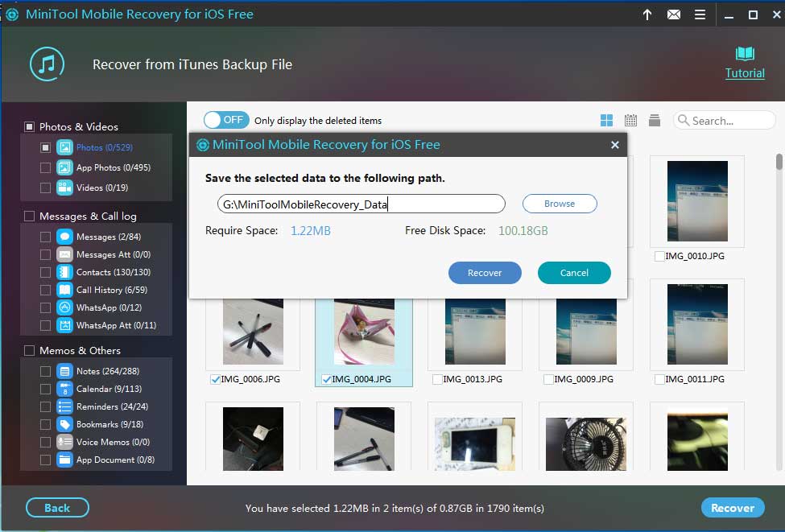Check the Messages & Call log group checkbox
Image resolution: width=785 pixels, height=532 pixels.
click(30, 216)
